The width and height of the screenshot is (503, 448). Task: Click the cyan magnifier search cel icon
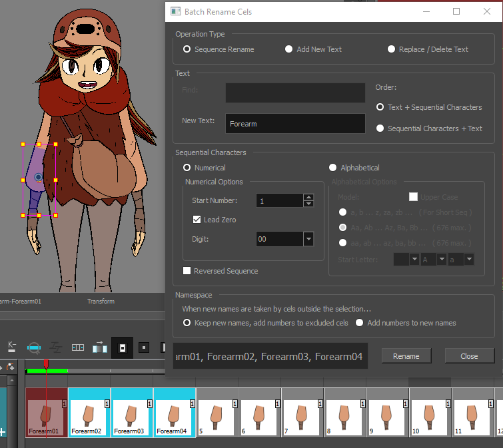click(x=34, y=347)
